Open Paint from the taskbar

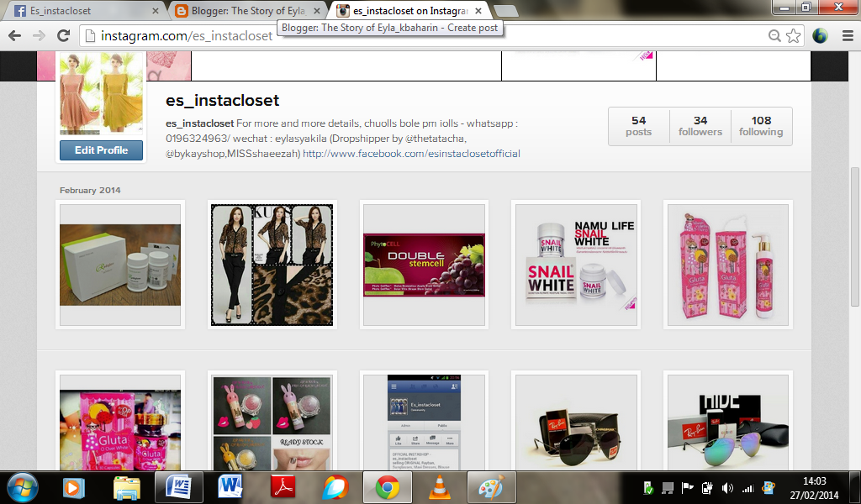(x=491, y=487)
